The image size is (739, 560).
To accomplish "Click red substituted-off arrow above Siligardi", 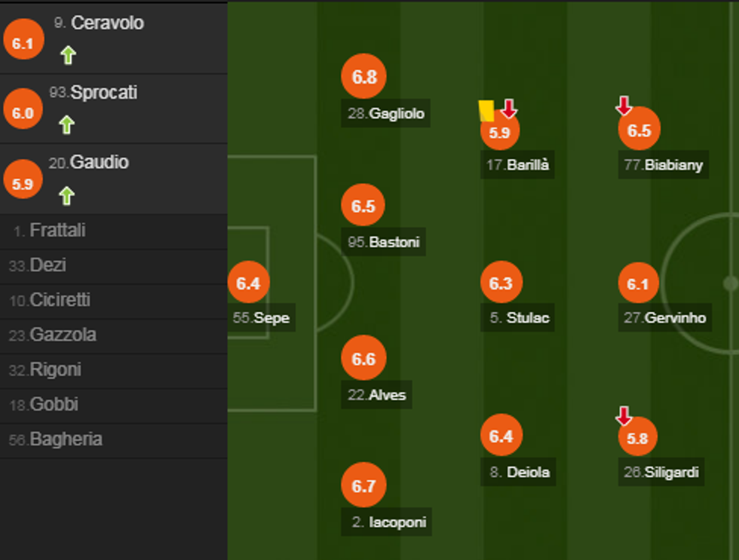I will (x=624, y=415).
